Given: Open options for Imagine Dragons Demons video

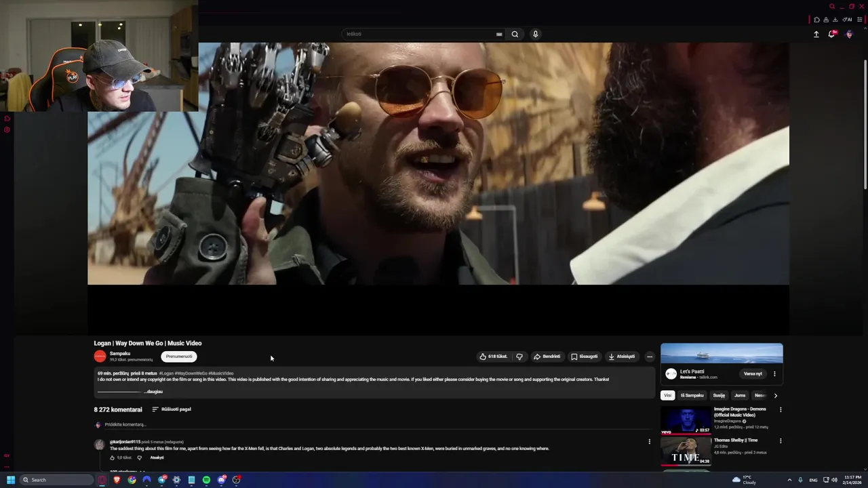Looking at the screenshot, I should (781, 409).
